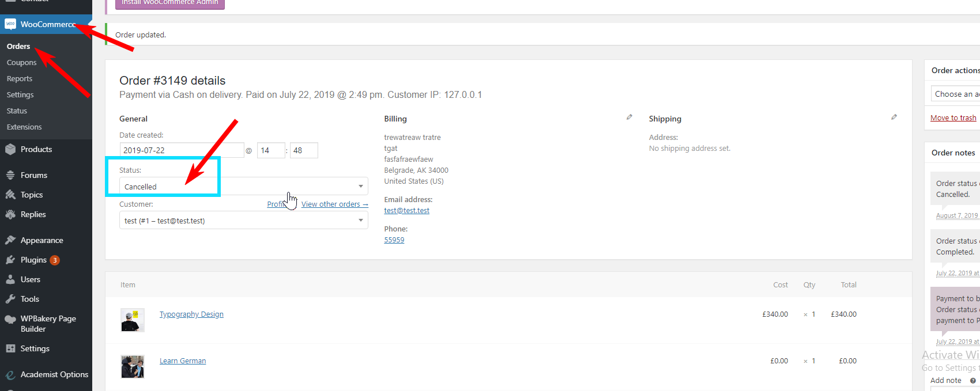This screenshot has height=391, width=980.
Task: Click the Order status Cancelled note
Action: tap(955, 189)
